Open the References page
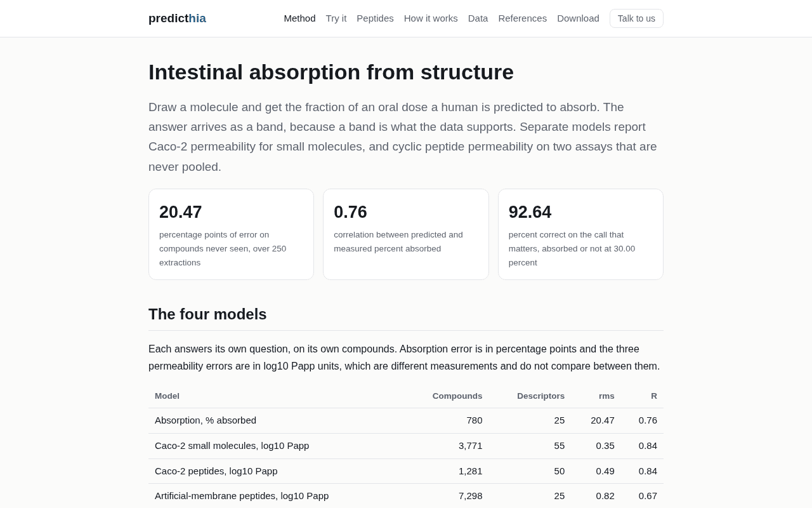Image resolution: width=812 pixels, height=508 pixels. [x=522, y=18]
